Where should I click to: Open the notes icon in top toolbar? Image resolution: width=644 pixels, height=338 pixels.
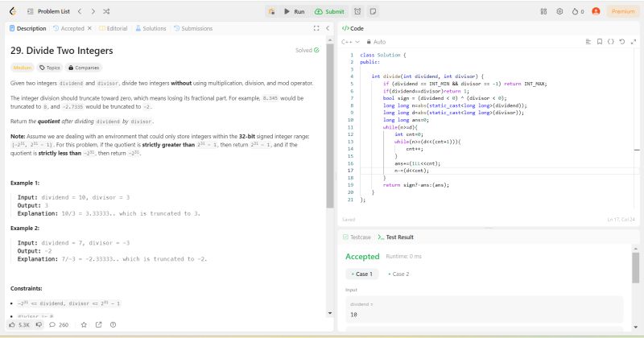click(x=373, y=11)
